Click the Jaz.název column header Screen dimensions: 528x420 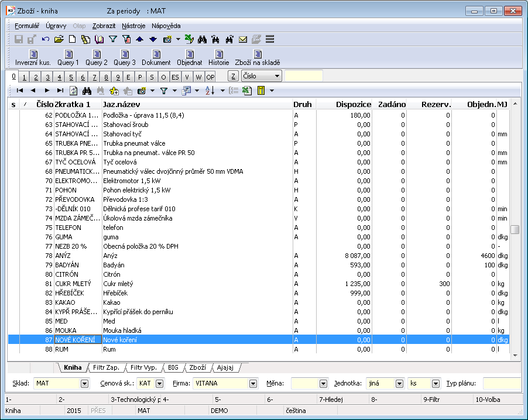pos(197,104)
